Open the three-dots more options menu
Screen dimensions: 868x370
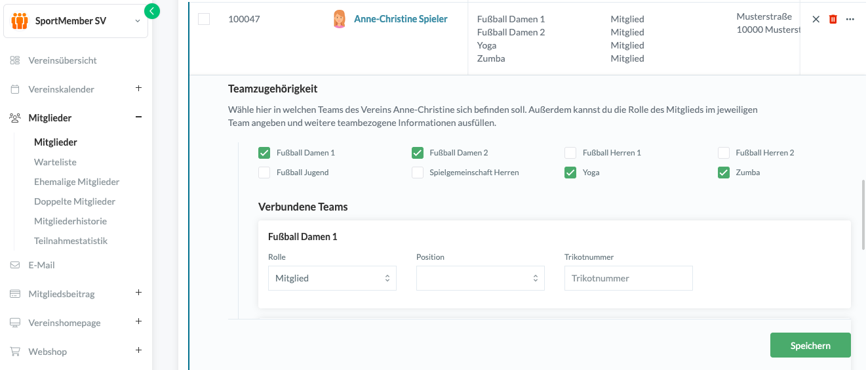point(850,19)
